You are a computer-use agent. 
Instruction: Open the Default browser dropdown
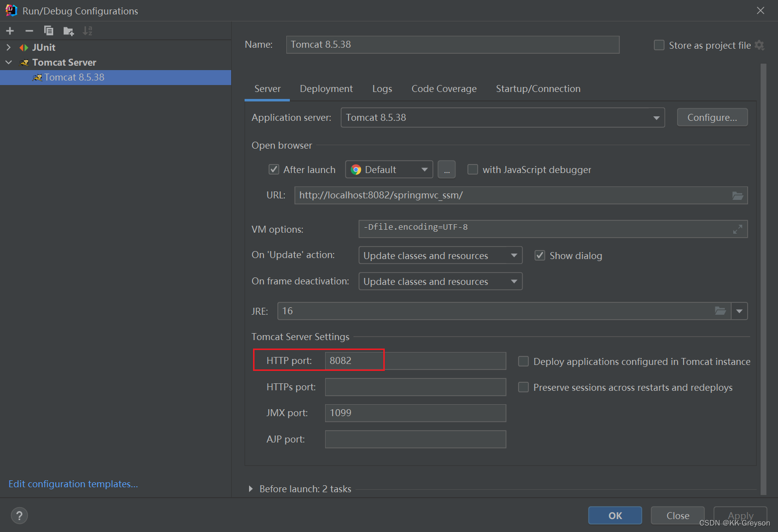click(x=389, y=170)
